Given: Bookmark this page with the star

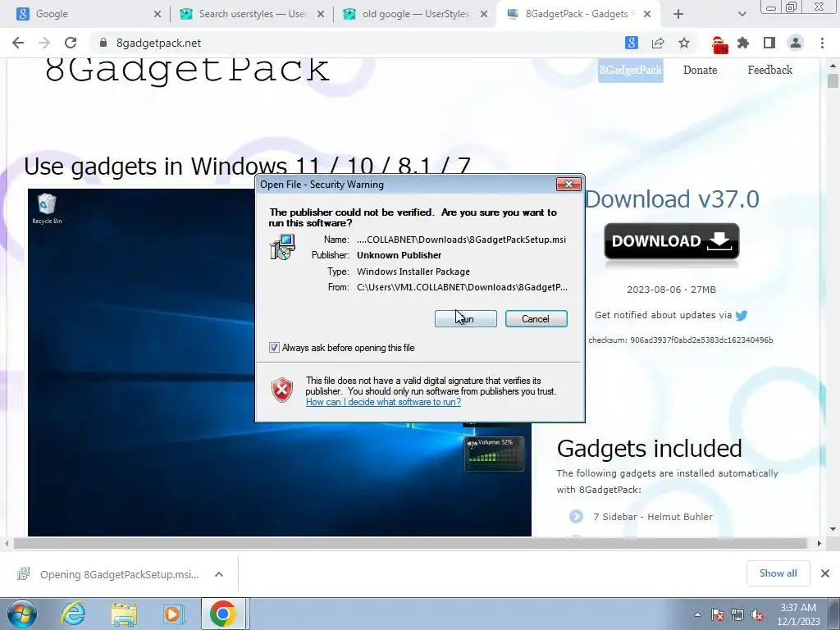Looking at the screenshot, I should (x=684, y=43).
